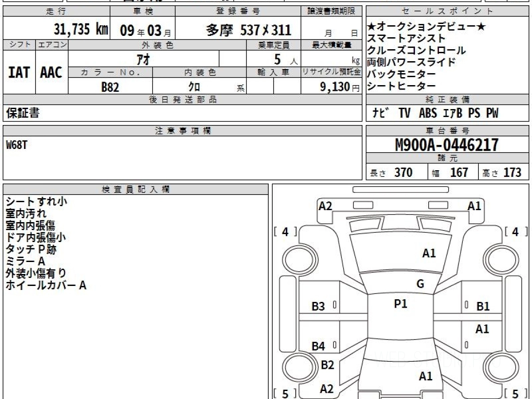Image resolution: width=532 pixels, height=399 pixels.
Task: Click クルーズコントロール sales point
Action: (x=416, y=51)
